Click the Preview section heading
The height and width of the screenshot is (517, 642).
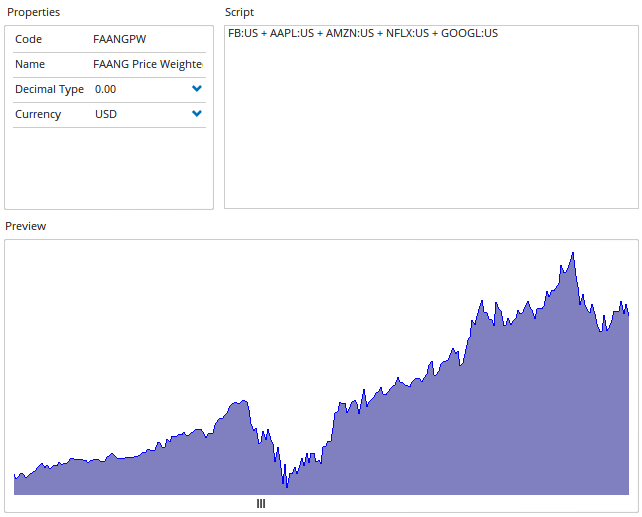click(x=26, y=226)
